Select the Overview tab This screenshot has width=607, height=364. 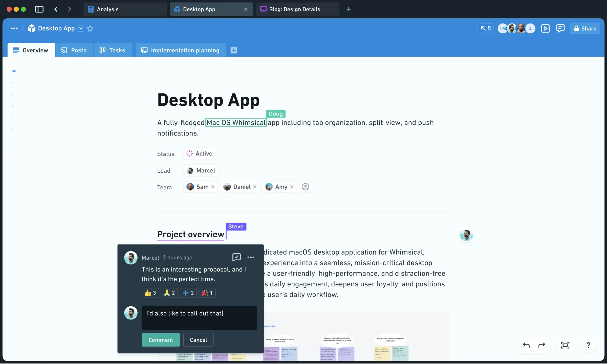pyautogui.click(x=31, y=50)
